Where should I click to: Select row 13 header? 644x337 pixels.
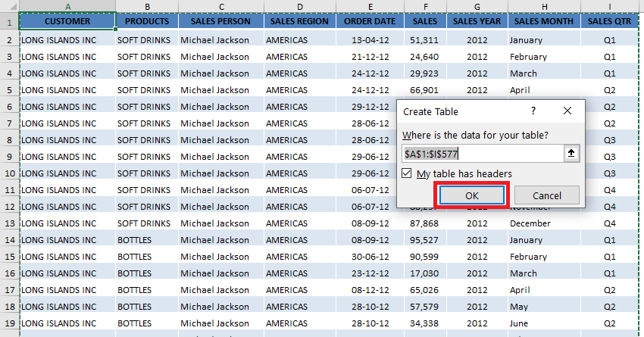click(9, 223)
